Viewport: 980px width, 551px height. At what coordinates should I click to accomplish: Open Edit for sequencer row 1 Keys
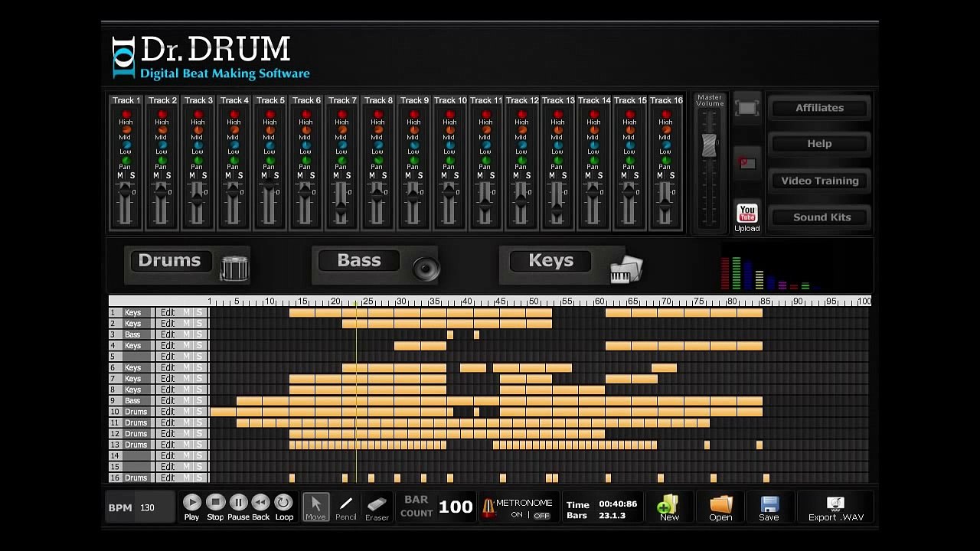[x=167, y=313]
